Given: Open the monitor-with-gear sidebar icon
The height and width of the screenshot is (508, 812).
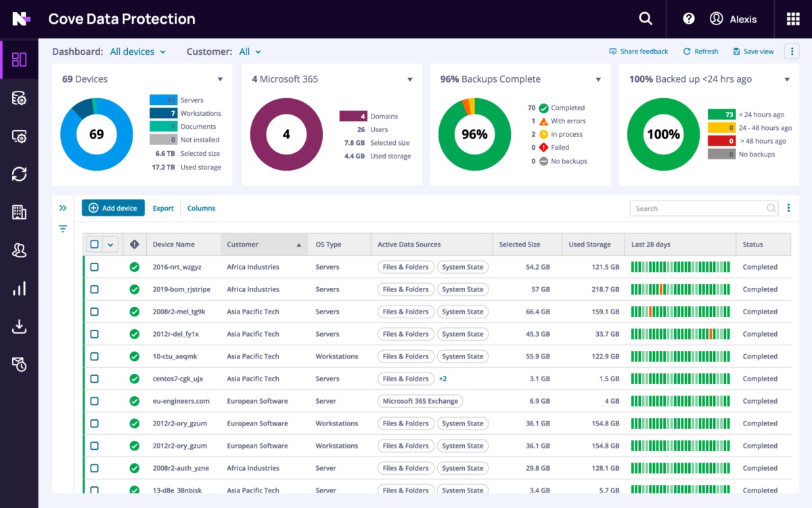Looking at the screenshot, I should 19,137.
